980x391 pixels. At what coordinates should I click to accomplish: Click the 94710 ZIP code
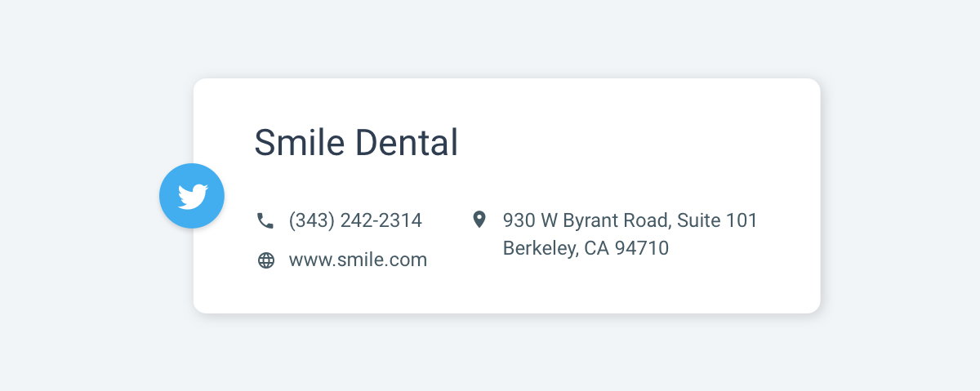640,248
